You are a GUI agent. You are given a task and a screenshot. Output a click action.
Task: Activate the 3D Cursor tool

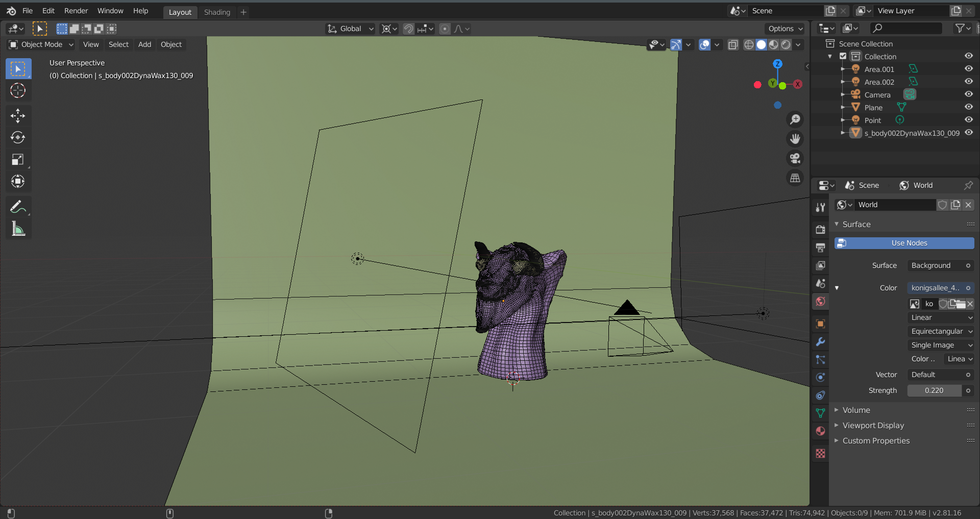click(18, 91)
